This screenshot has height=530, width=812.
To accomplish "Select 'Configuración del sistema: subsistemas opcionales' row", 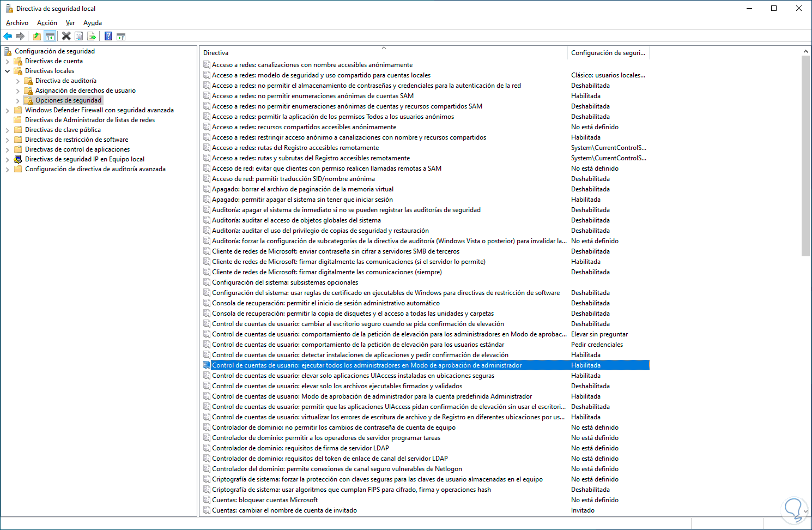I will pos(285,282).
